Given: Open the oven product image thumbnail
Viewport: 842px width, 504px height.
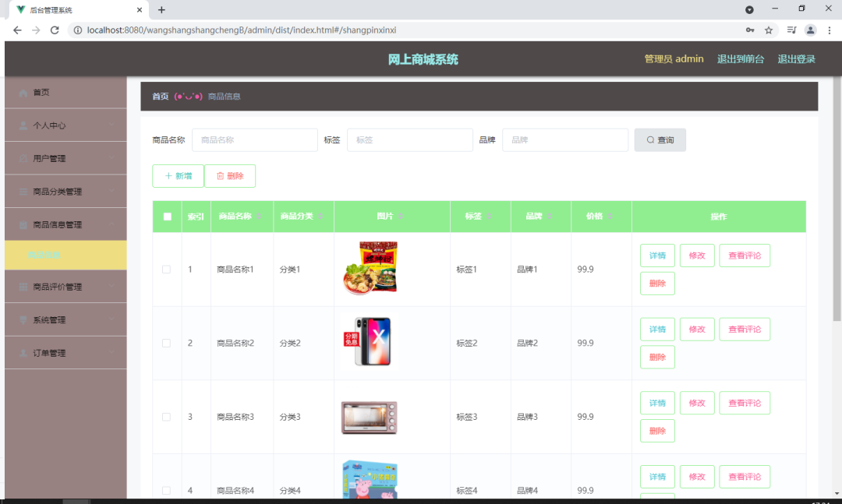Looking at the screenshot, I should (x=370, y=418).
